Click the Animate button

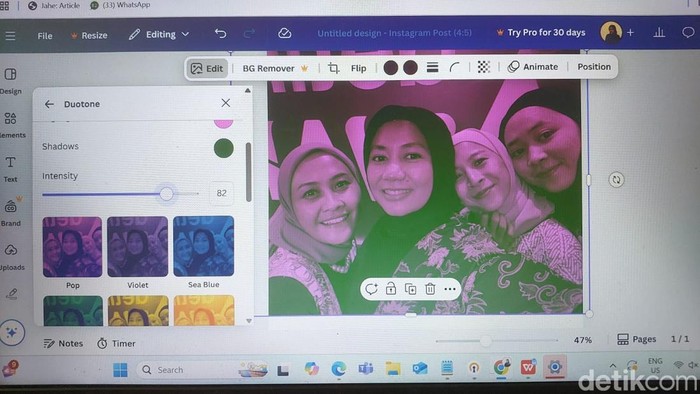click(533, 66)
